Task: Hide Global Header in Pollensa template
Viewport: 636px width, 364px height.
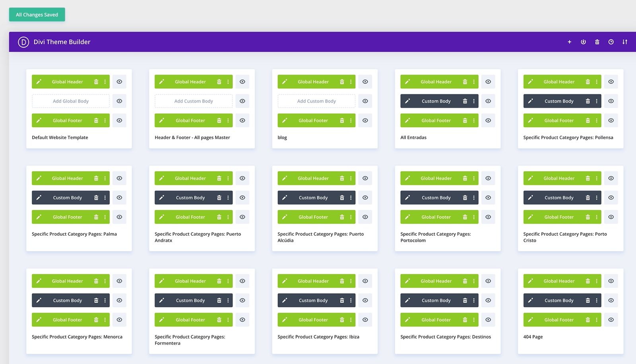Action: point(611,82)
